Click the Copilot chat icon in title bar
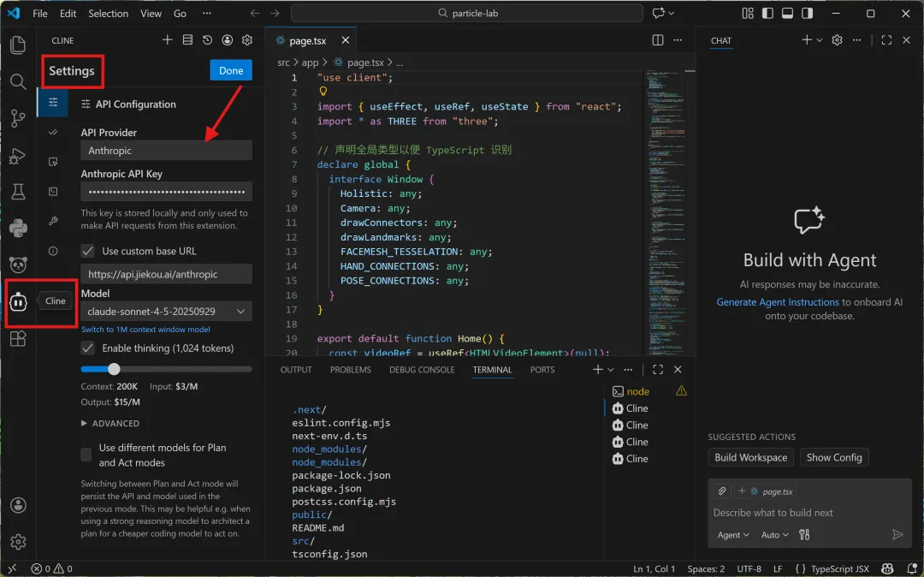 [658, 13]
